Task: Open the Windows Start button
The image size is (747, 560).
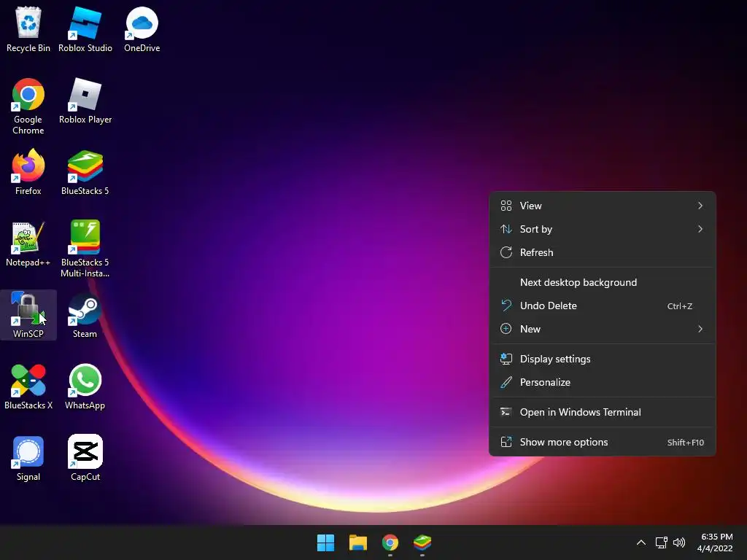Action: pos(326,542)
